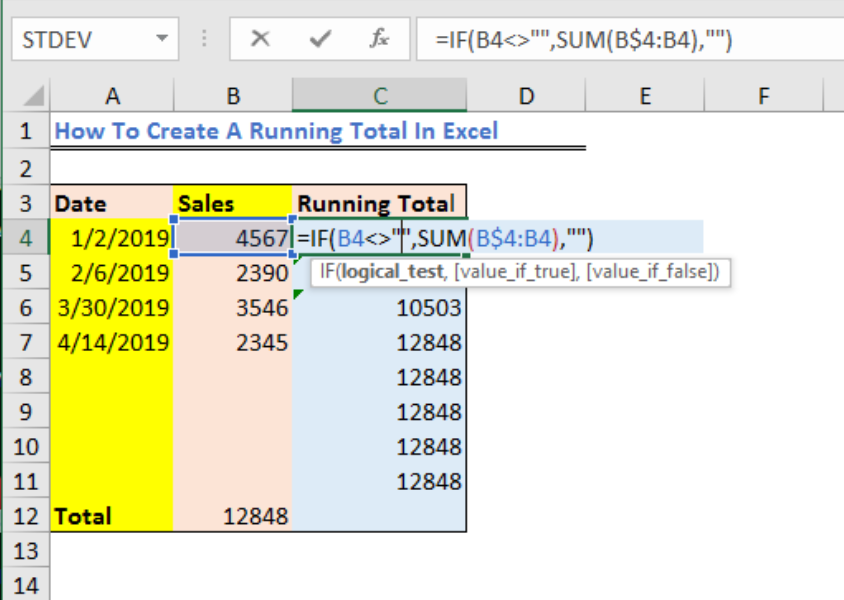Image resolution: width=844 pixels, height=600 pixels.
Task: Click the running total 12848 in row 8
Action: [x=379, y=377]
